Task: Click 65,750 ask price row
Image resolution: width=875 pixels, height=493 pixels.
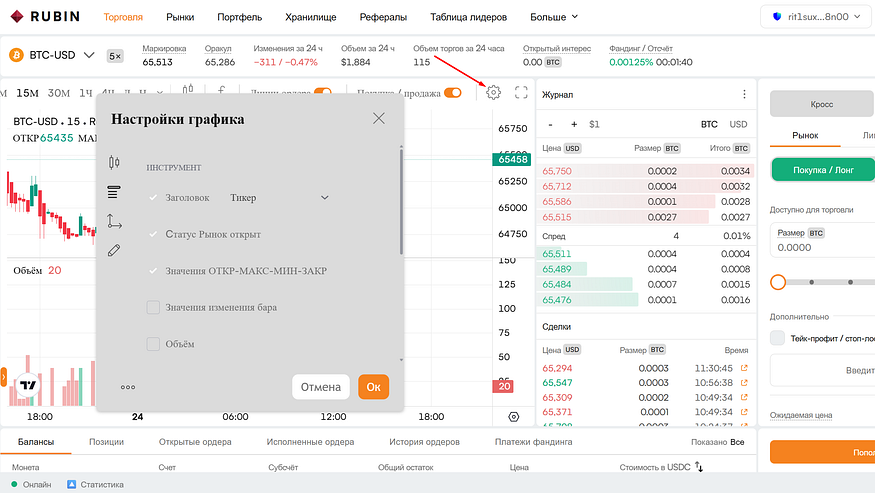Action: coord(646,171)
